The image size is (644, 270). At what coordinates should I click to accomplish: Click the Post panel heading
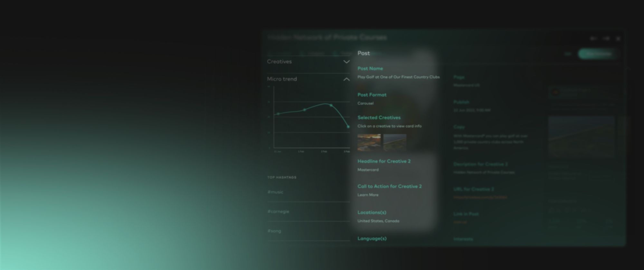[364, 53]
